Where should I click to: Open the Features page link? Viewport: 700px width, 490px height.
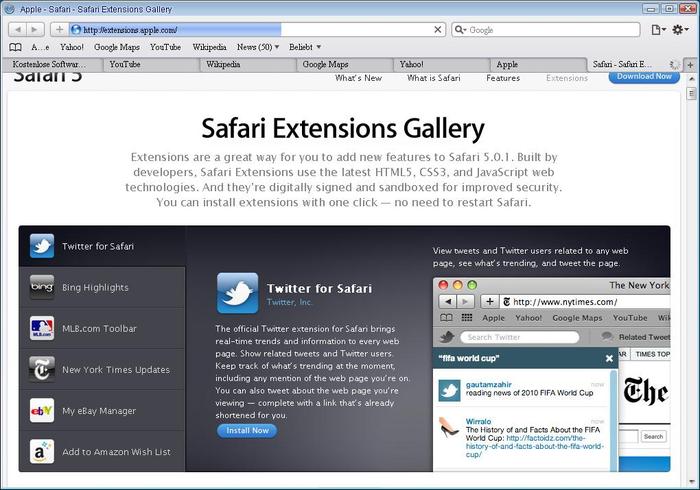(503, 78)
